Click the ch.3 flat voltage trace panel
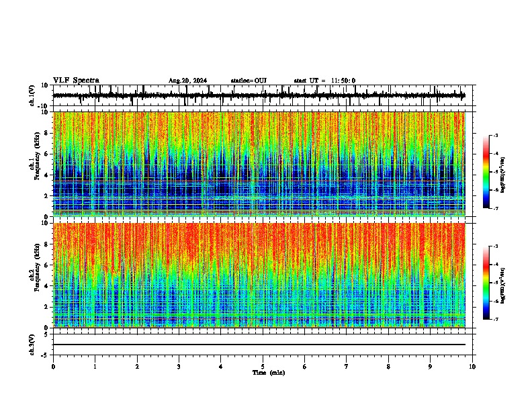Screen dimensions: 532x411 point(263,345)
